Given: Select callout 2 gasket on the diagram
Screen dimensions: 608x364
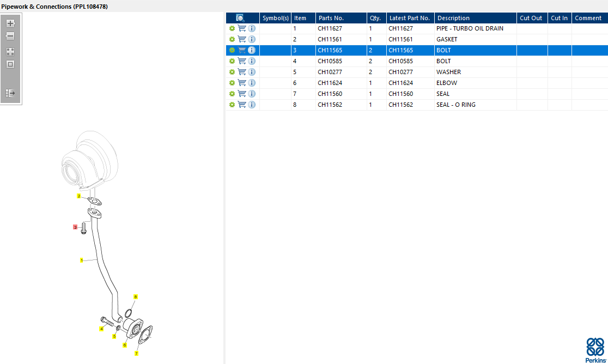Looking at the screenshot, I should pos(78,196).
